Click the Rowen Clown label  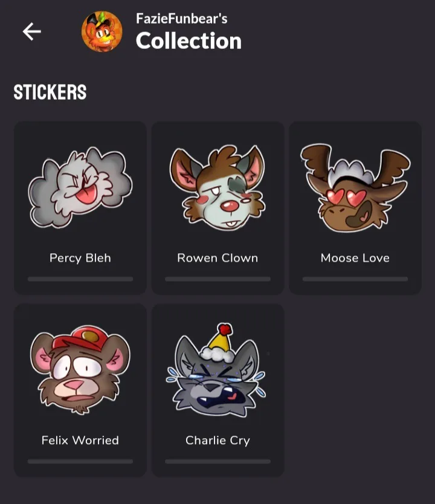(217, 258)
